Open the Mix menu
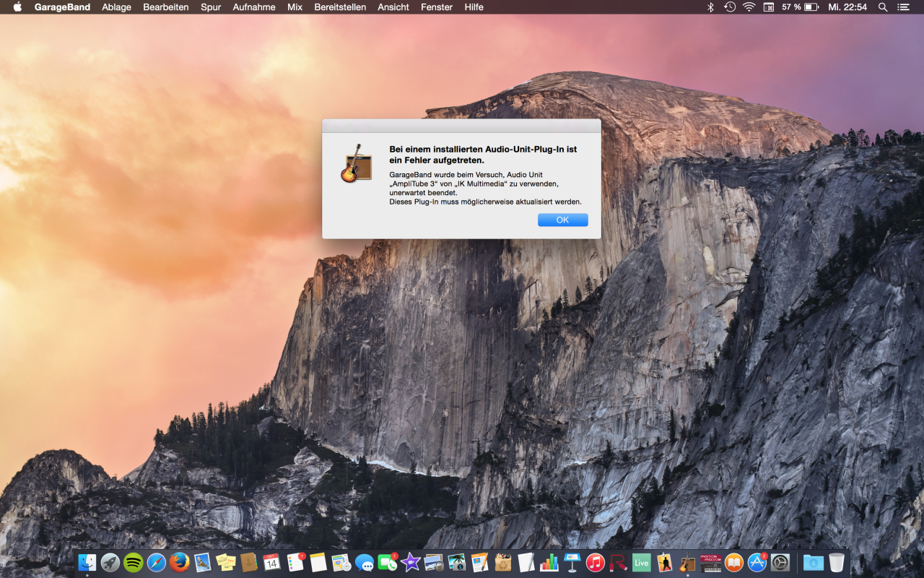This screenshot has width=924, height=578. point(295,7)
